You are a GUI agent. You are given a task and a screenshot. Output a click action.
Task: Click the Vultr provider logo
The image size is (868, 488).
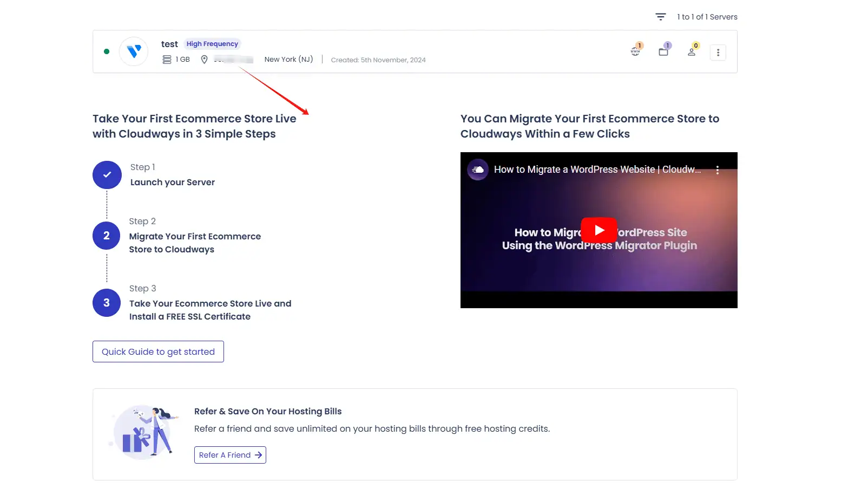pyautogui.click(x=134, y=51)
